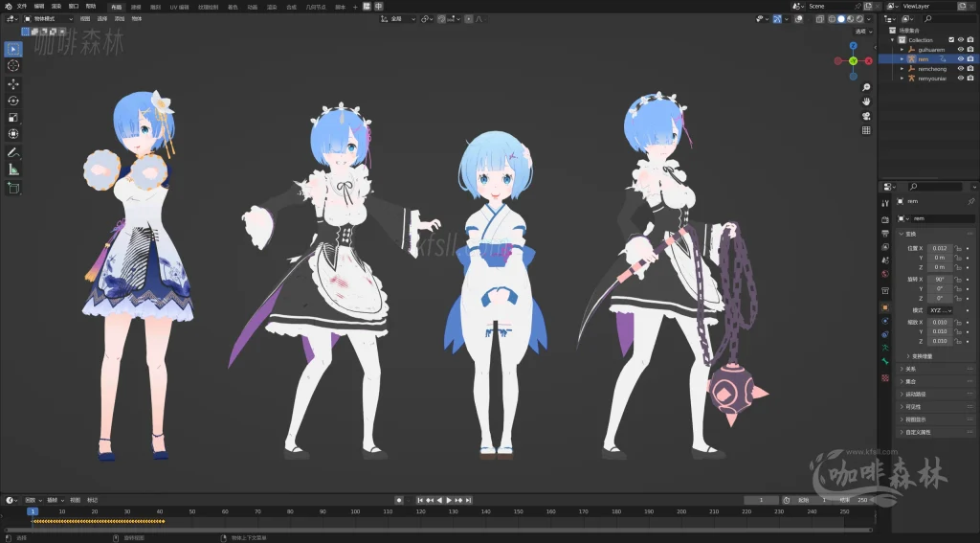The height and width of the screenshot is (543, 980).
Task: Open the Output properties tab
Action: pos(885,234)
